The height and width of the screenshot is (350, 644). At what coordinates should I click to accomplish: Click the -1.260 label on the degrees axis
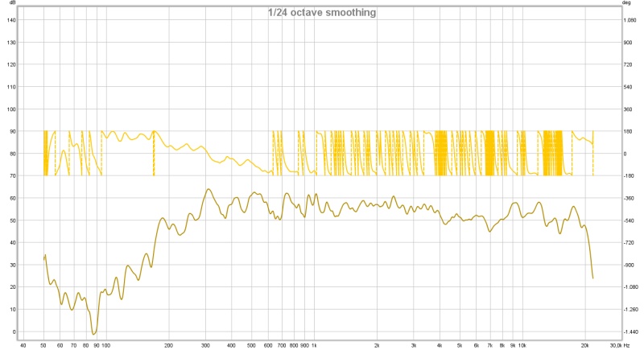[x=630, y=310]
